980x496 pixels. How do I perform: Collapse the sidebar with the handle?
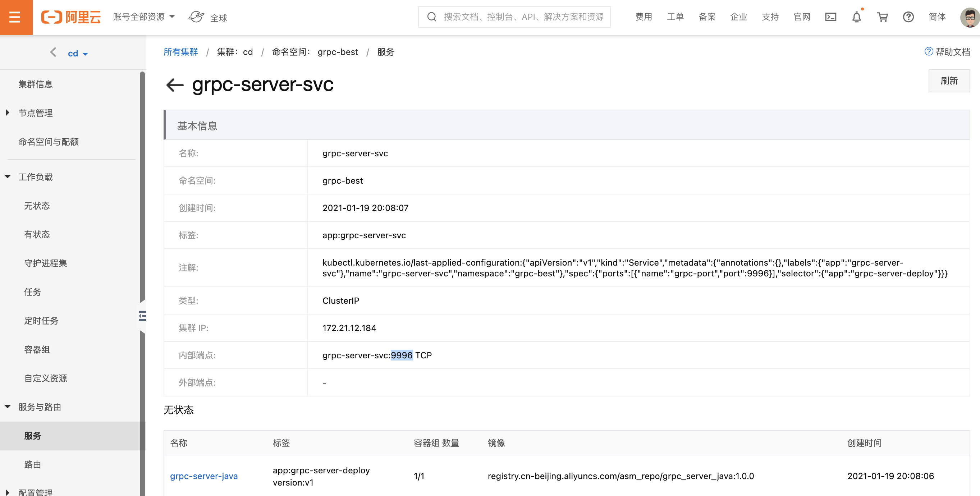[142, 316]
